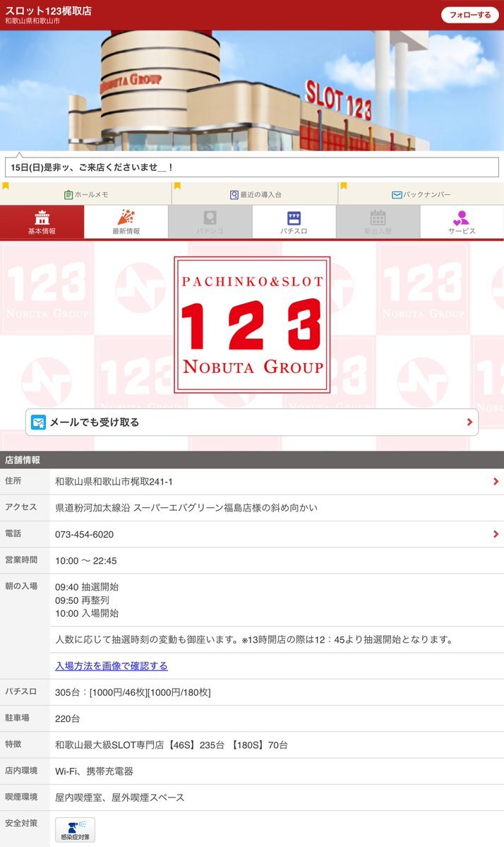Tap the フォローする follow button
This screenshot has width=504, height=847.
point(469,15)
